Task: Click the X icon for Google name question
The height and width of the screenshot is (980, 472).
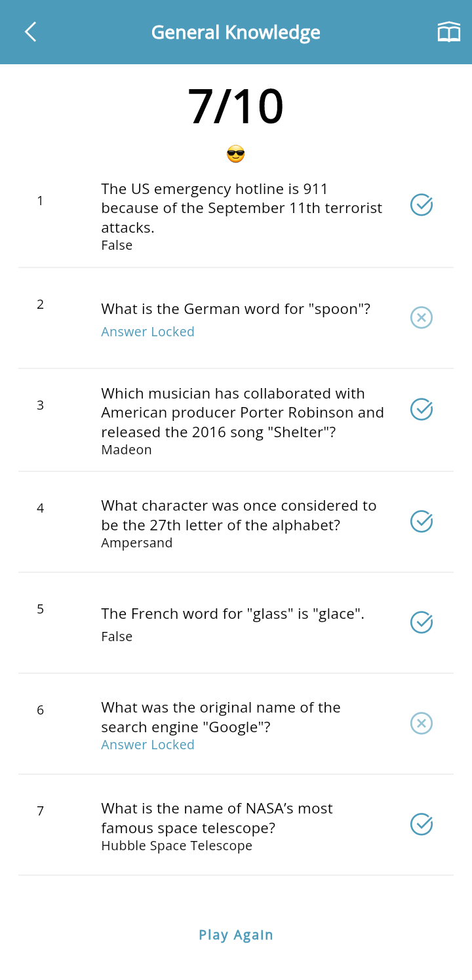Action: [422, 723]
